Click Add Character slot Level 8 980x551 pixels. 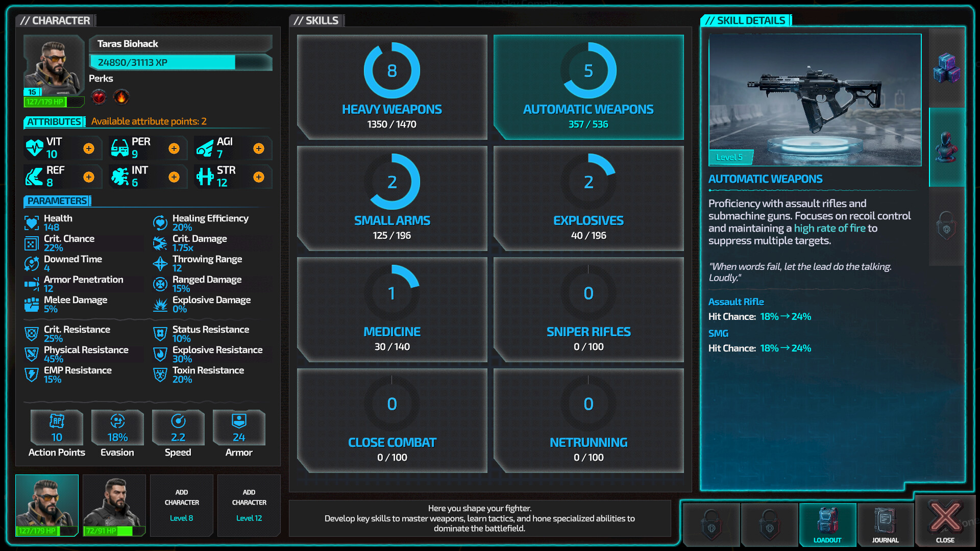pos(182,505)
